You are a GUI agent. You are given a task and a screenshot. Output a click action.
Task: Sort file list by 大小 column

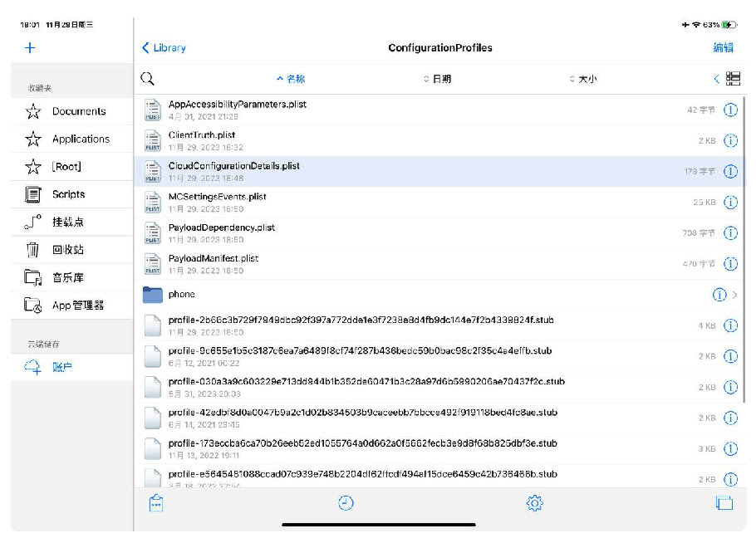tap(583, 79)
